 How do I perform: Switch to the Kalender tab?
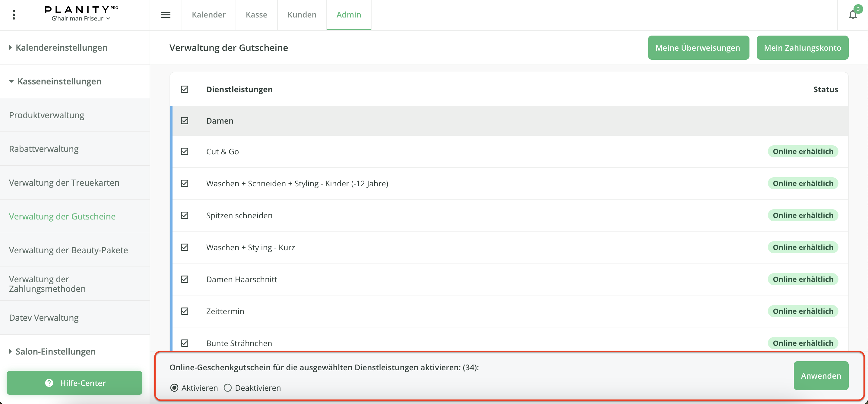click(x=209, y=15)
